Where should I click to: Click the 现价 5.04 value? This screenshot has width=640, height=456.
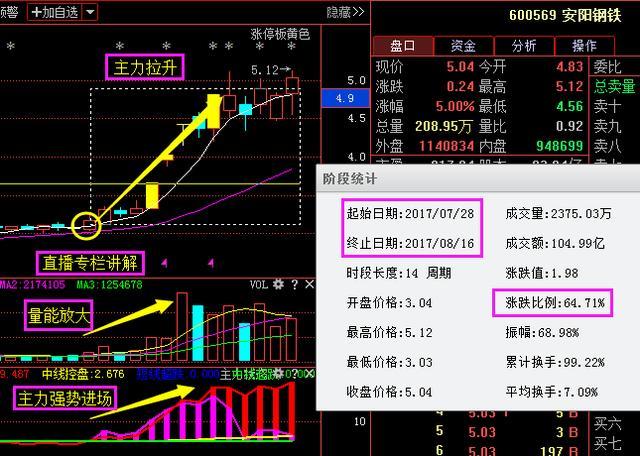[x=460, y=67]
